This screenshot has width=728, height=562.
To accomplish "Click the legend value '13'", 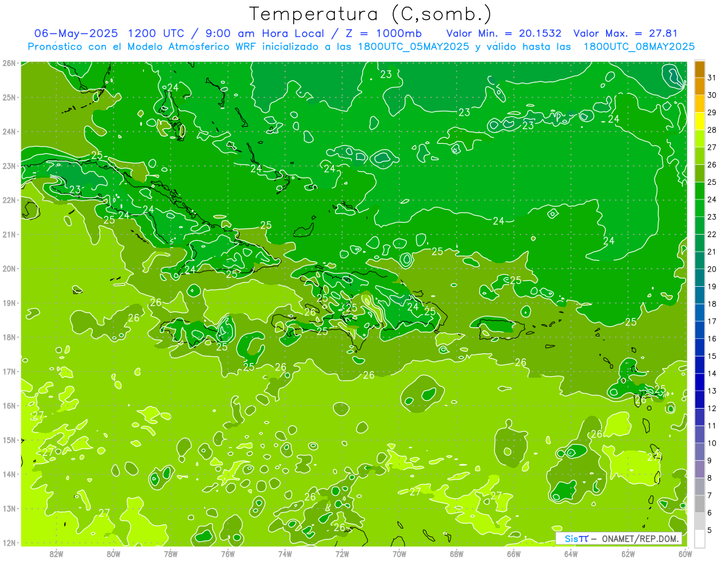I will pos(712,391).
